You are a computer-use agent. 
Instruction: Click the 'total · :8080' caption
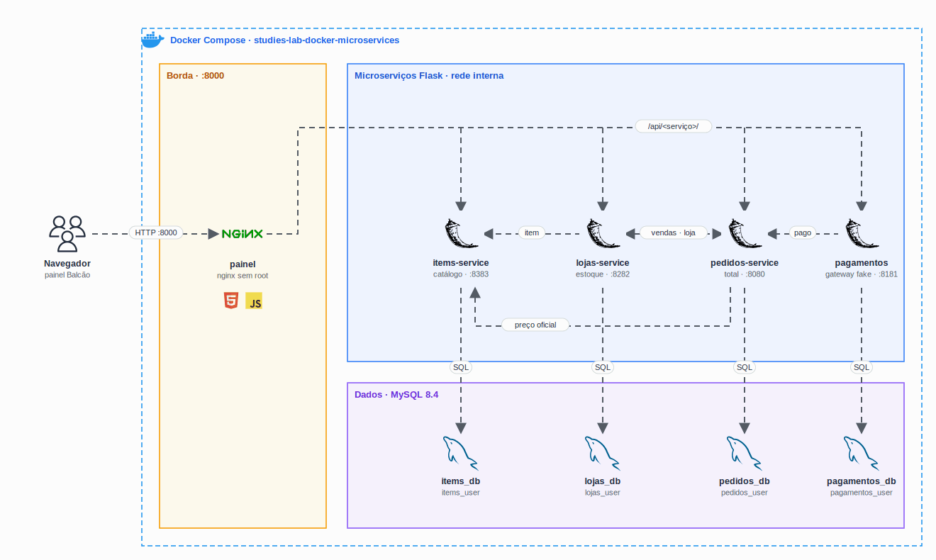pyautogui.click(x=745, y=274)
